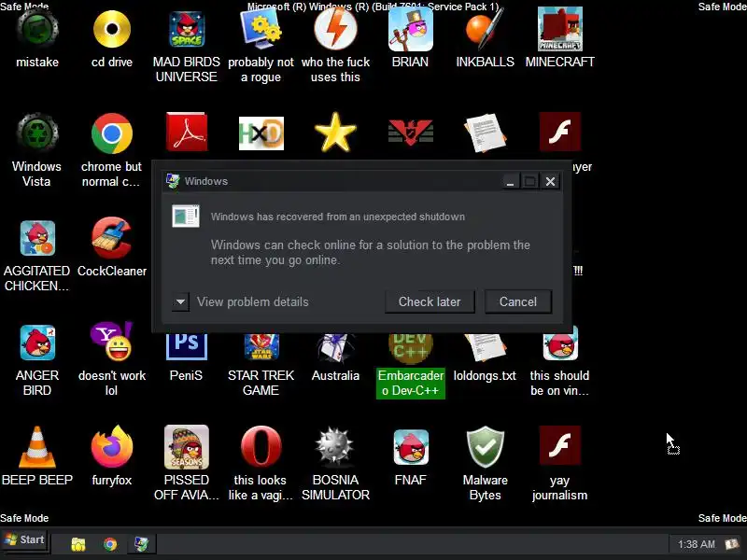This screenshot has height=560, width=747.
Task: Open the lightning bolt 'who uses this' icon
Action: pyautogui.click(x=335, y=29)
